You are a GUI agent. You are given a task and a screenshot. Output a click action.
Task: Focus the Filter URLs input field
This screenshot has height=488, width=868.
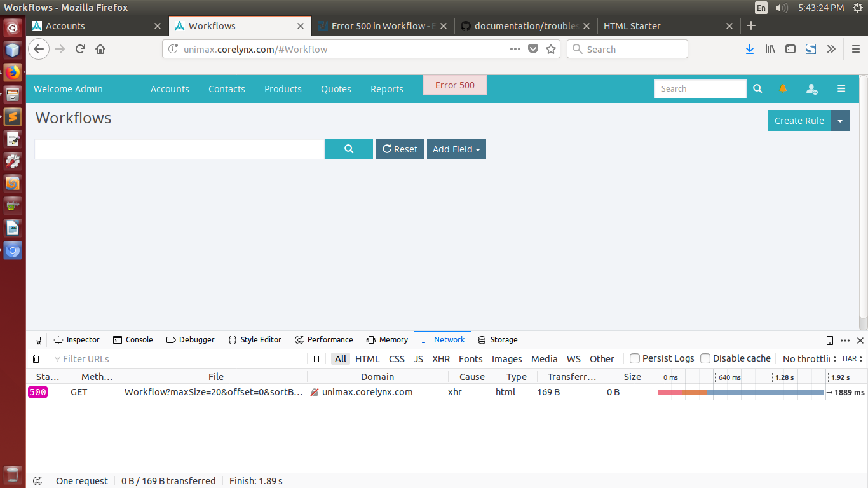click(178, 359)
